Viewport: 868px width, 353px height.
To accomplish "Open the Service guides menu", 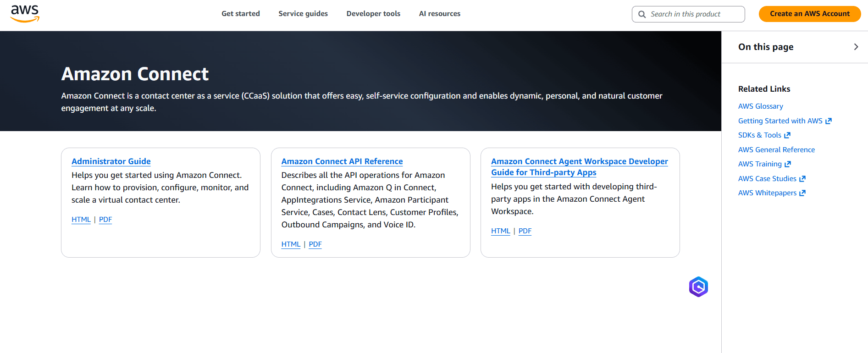I will click(x=303, y=14).
